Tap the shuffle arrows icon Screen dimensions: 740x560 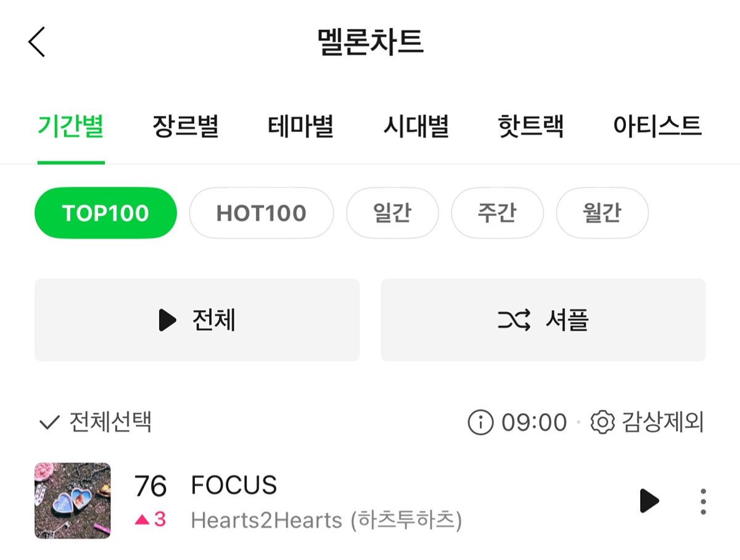pyautogui.click(x=514, y=320)
